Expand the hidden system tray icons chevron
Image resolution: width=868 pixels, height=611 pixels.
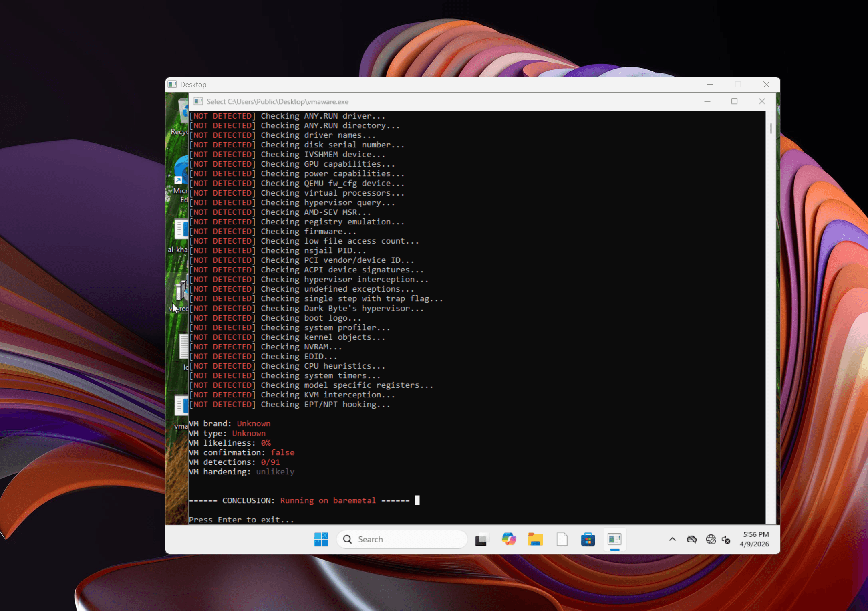672,539
